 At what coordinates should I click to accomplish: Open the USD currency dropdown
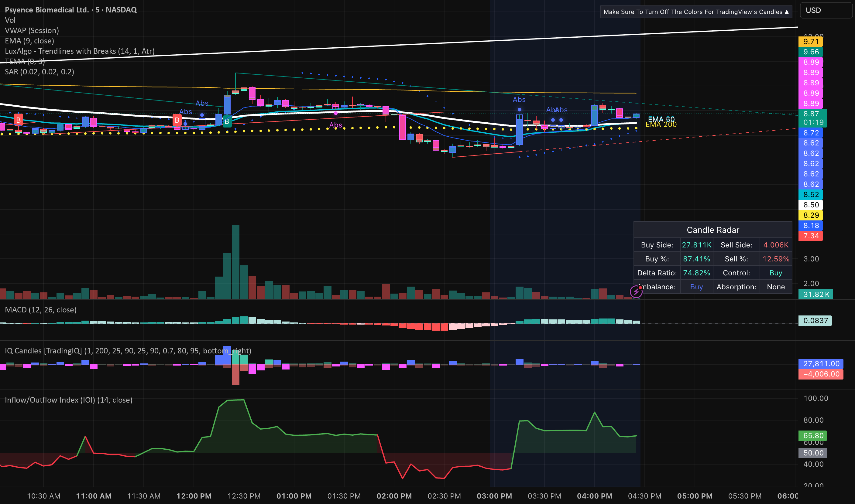pos(826,10)
